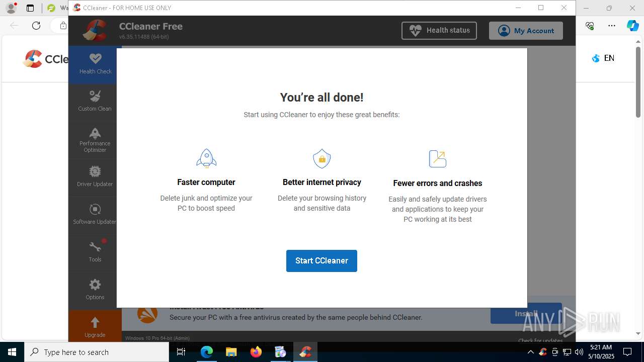Open the Edge tab actions menu icon
This screenshot has width=644, height=362.
(x=30, y=8)
